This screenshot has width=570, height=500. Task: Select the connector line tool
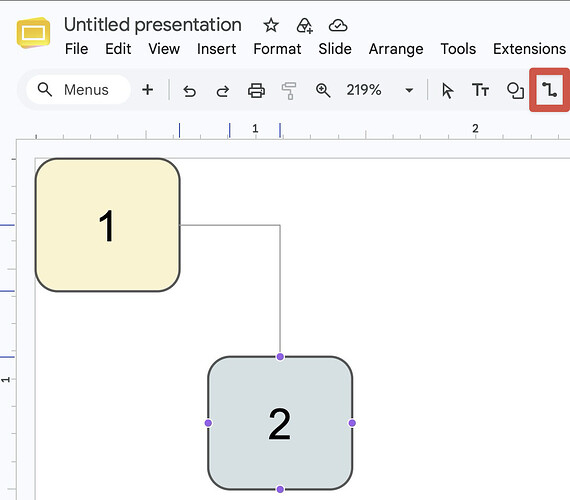[549, 90]
